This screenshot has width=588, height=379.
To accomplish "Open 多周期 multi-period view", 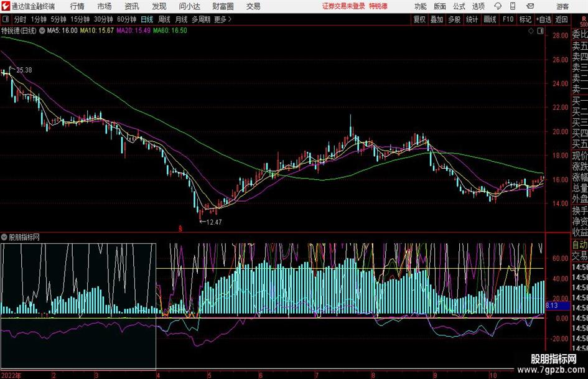I will [201, 19].
